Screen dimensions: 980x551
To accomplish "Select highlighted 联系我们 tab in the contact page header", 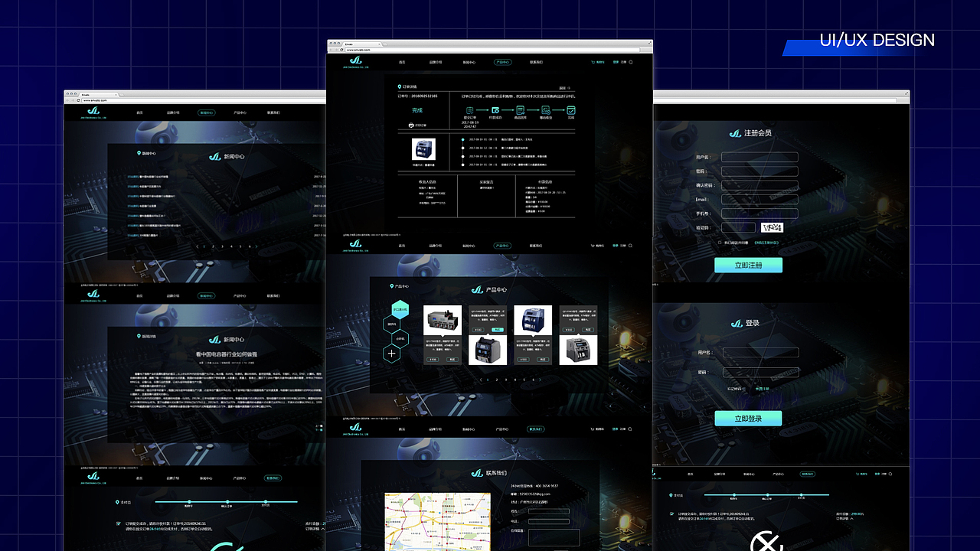I will click(536, 429).
